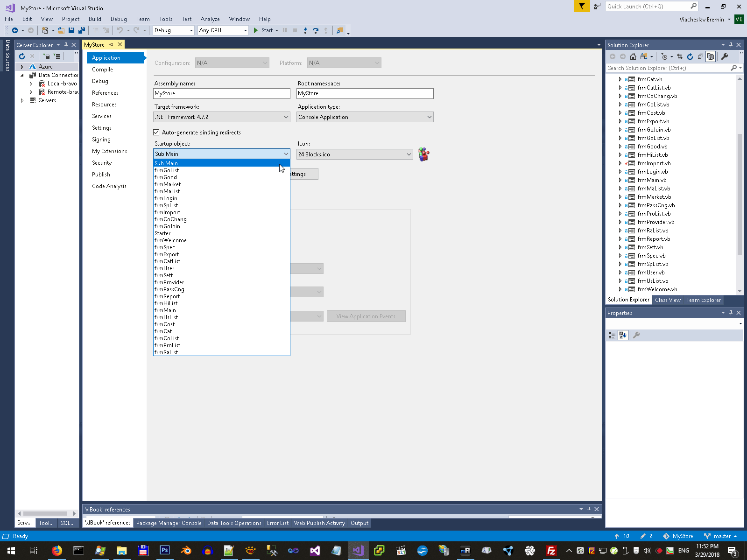Image resolution: width=747 pixels, height=560 pixels.
Task: Collapse the Data Connections node
Action: (22, 75)
